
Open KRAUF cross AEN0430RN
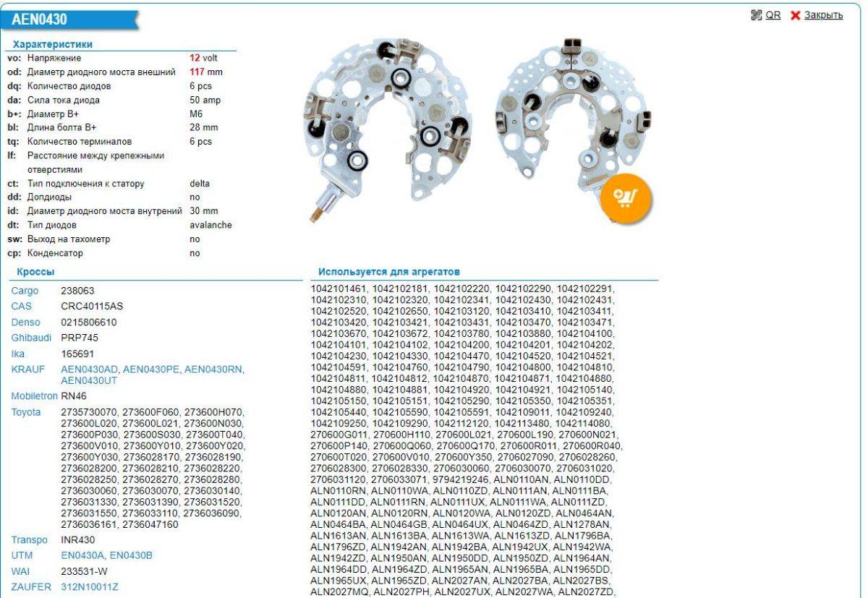pyautogui.click(x=214, y=370)
